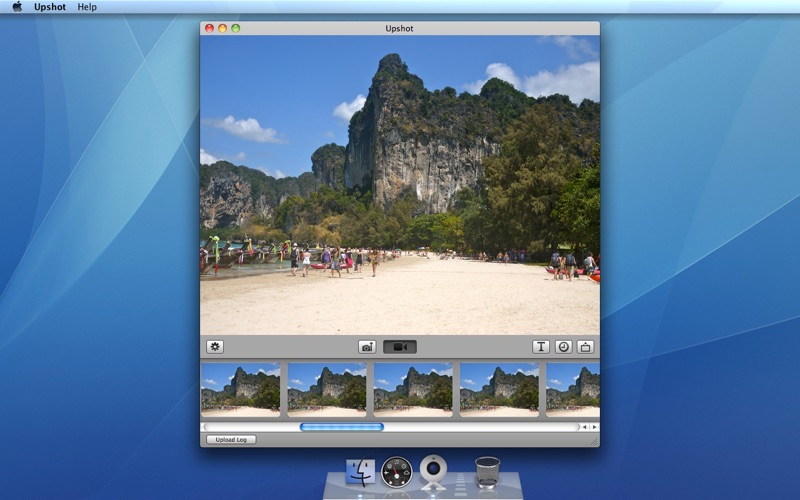Click the scroll right arrow

(x=594, y=427)
